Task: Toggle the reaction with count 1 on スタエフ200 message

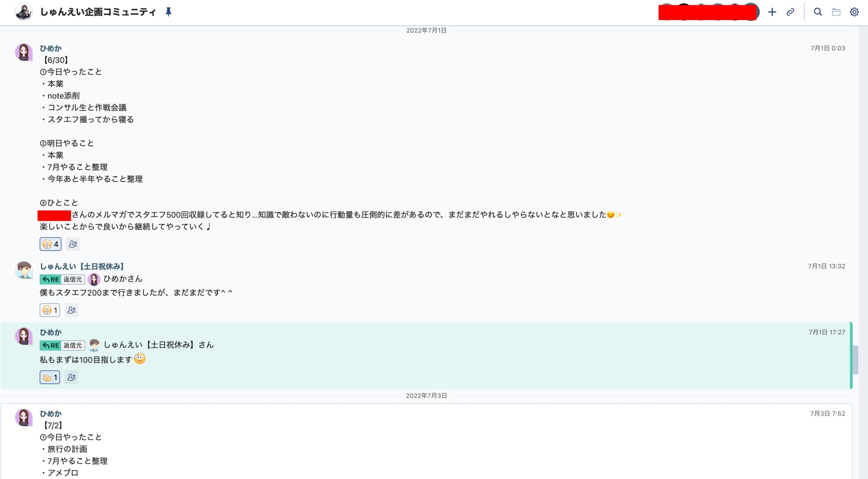Action: click(x=50, y=310)
